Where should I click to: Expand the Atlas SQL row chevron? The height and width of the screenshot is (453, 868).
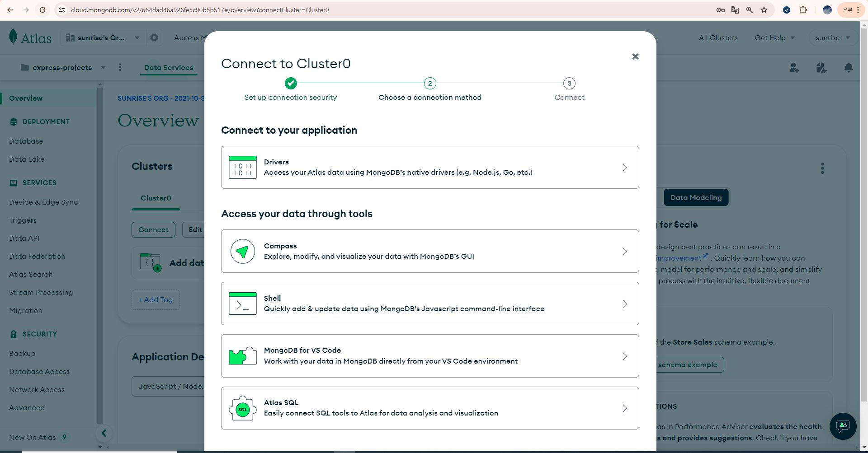pos(625,408)
